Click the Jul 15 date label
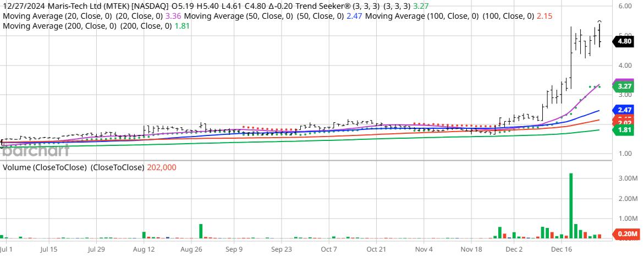The height and width of the screenshot is (256, 644). (49, 249)
